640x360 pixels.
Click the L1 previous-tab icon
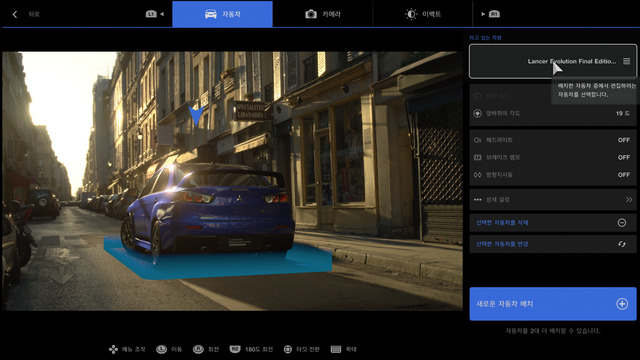coord(151,14)
